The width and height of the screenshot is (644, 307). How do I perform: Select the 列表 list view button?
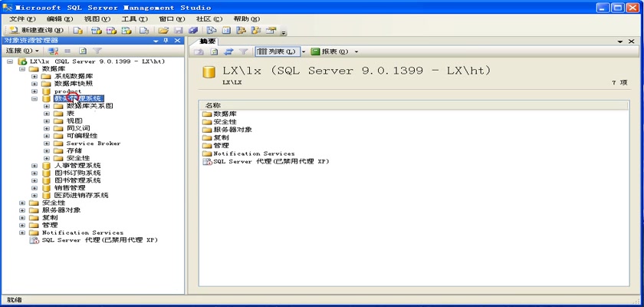278,51
